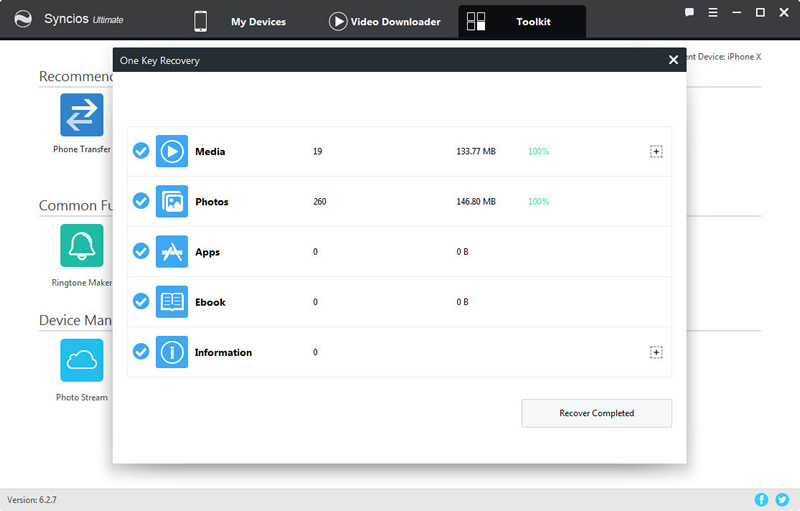Click the Photos count 260
Viewport: 800px width, 511px height.
[319, 201]
